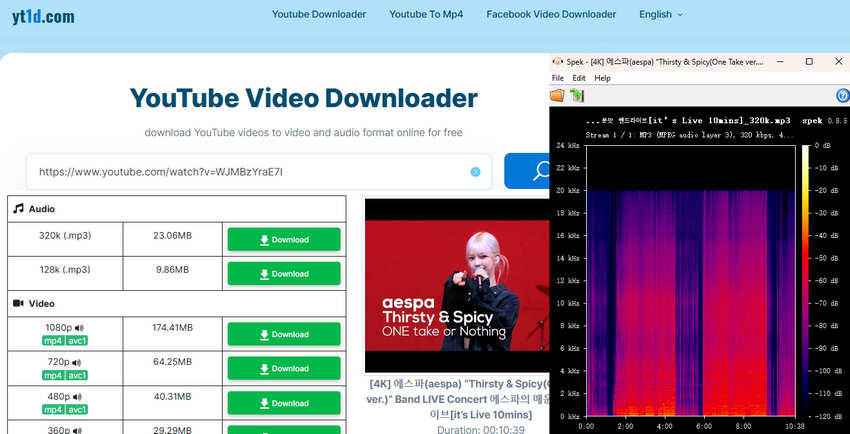The height and width of the screenshot is (434, 850).
Task: Download the 1080p mp4 video
Action: (x=284, y=334)
